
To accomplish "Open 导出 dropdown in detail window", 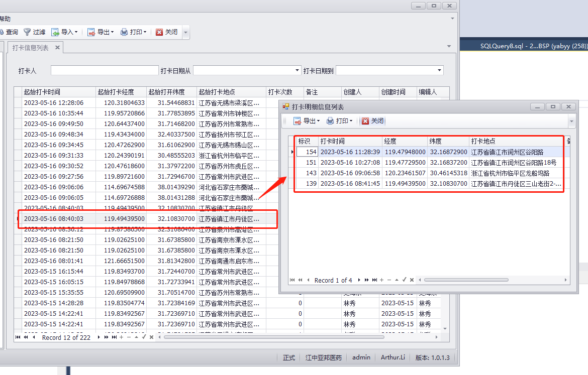I will pos(306,121).
